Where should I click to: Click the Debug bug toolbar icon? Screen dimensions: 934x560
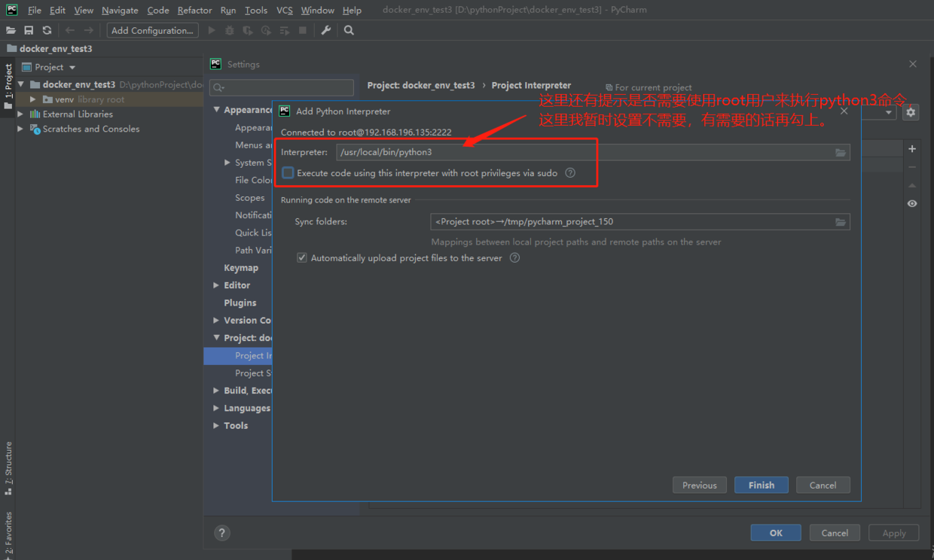point(230,30)
